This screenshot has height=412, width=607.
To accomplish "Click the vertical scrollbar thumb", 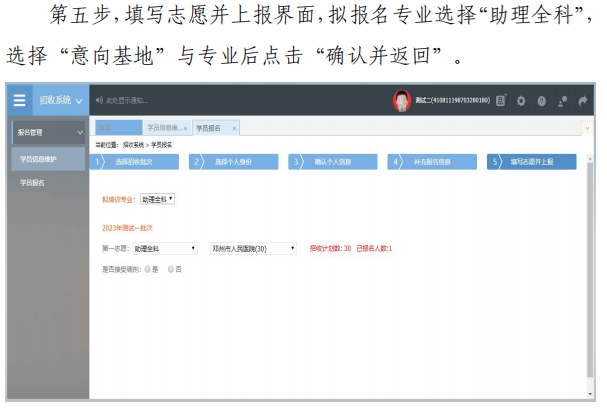I will (x=590, y=270).
